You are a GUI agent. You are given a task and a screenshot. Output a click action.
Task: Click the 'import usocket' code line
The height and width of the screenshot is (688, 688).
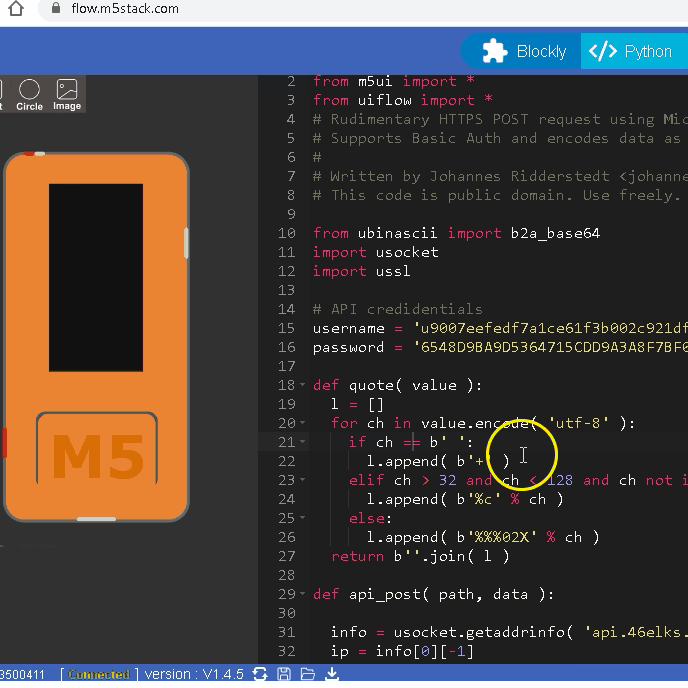click(x=376, y=252)
